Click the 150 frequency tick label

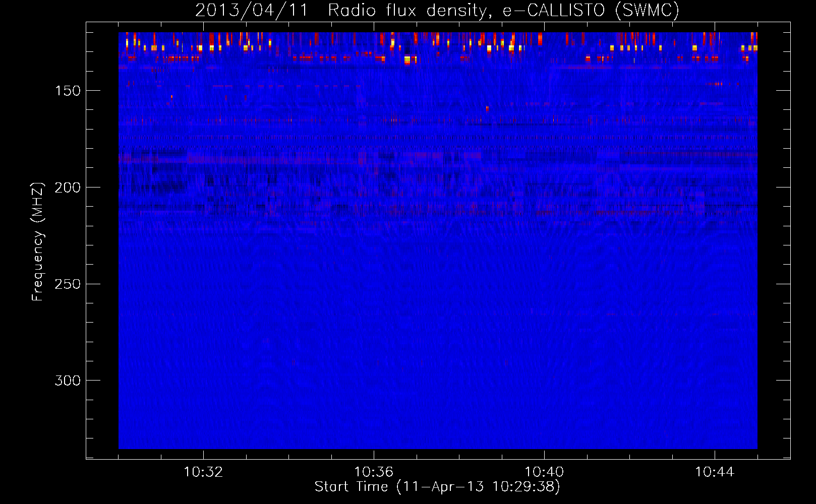pos(68,91)
